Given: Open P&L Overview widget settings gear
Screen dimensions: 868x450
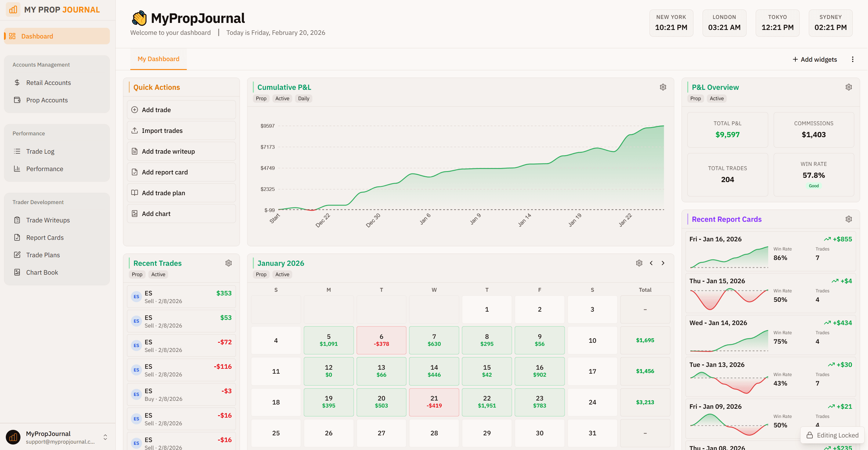Looking at the screenshot, I should click(848, 87).
